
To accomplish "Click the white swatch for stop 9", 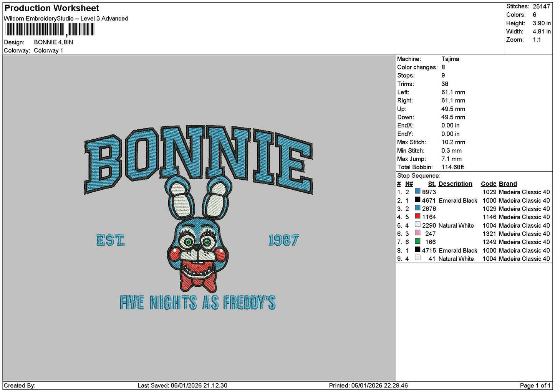I will (x=417, y=258).
